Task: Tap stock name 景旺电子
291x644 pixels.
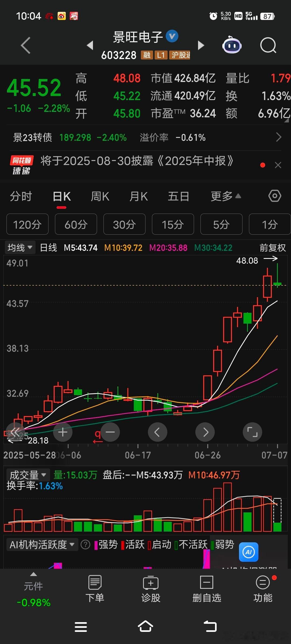Action: 138,37
